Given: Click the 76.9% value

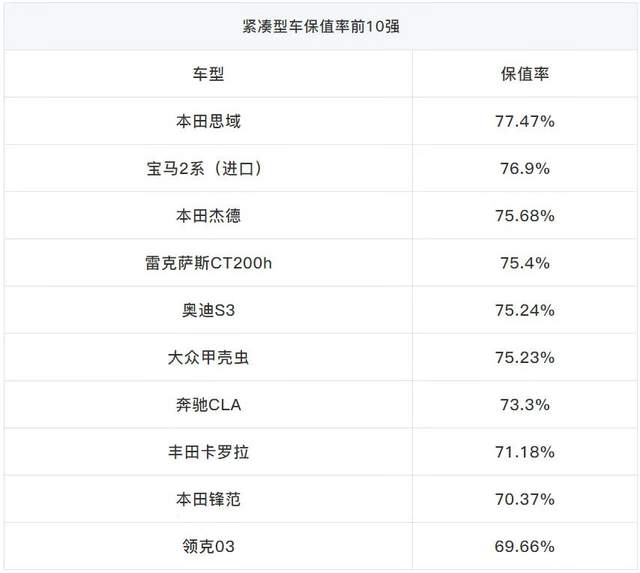Looking at the screenshot, I should pyautogui.click(x=525, y=169).
